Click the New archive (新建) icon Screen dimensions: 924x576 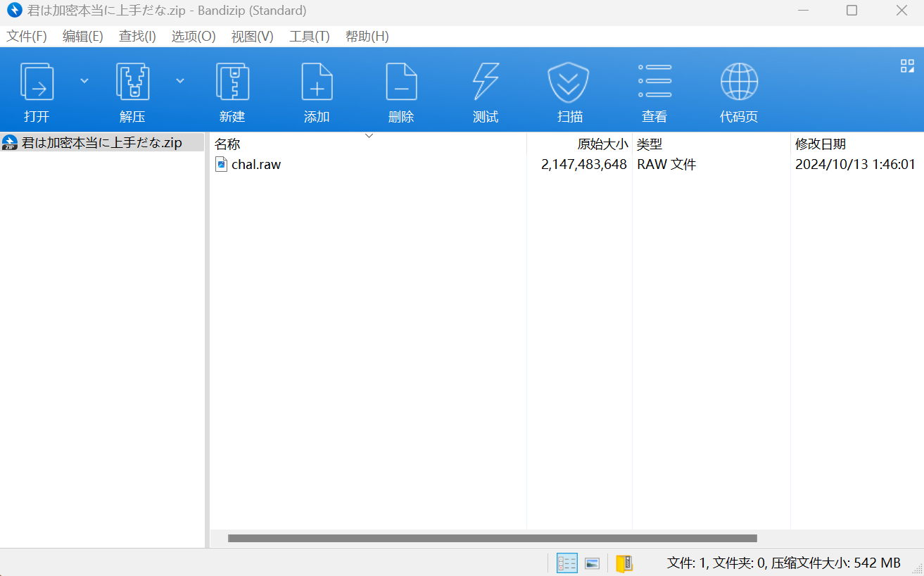[x=232, y=82]
